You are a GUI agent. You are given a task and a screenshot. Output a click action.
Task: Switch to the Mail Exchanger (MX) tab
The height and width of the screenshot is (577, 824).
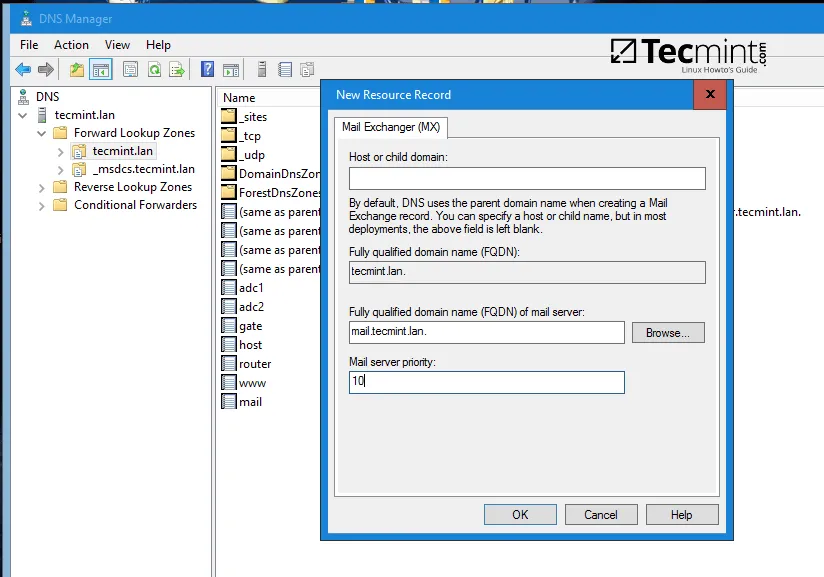click(391, 128)
